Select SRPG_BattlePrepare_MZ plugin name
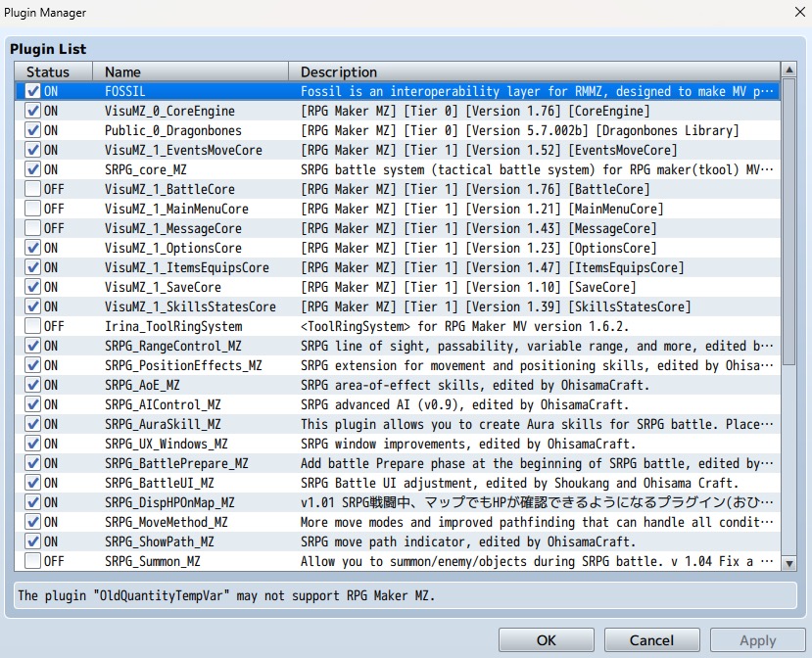This screenshot has height=658, width=812. click(x=176, y=463)
